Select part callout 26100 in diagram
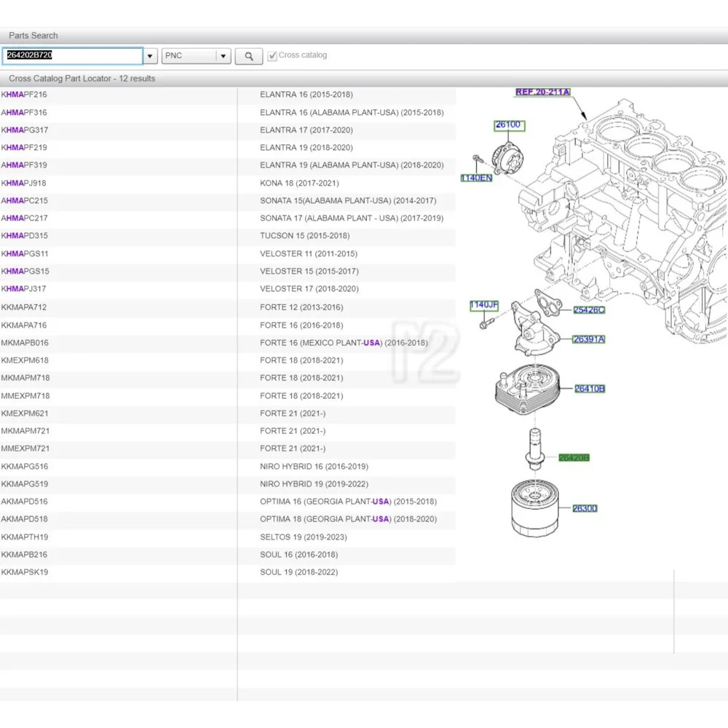This screenshot has width=728, height=728. pos(508,125)
